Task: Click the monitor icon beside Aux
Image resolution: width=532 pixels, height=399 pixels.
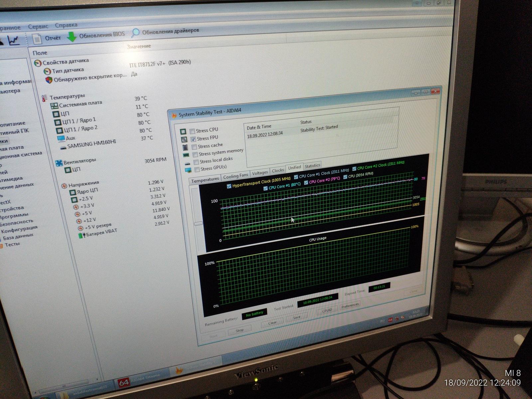Action: click(61, 138)
